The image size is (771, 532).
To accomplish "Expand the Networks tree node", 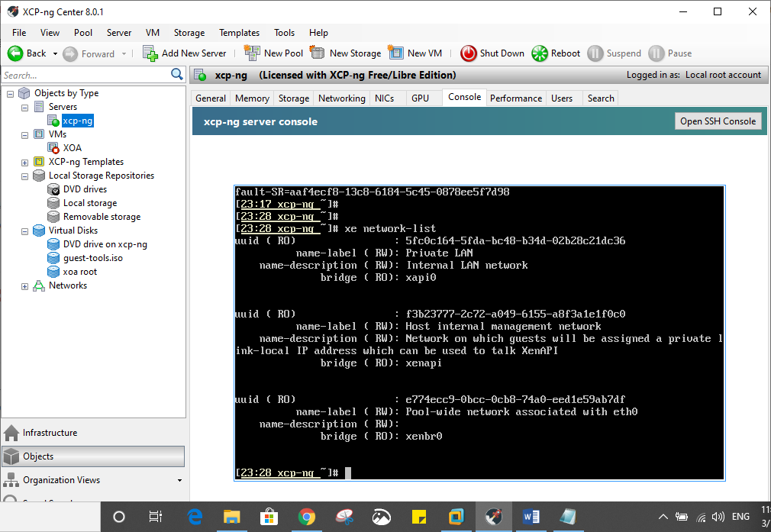I will (x=25, y=286).
